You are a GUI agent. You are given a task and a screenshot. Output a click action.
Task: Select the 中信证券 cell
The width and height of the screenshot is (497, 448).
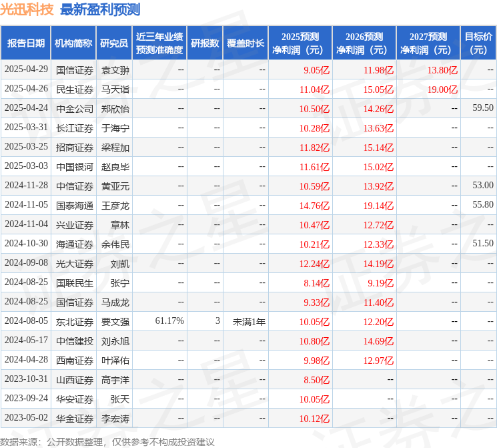[x=75, y=186]
